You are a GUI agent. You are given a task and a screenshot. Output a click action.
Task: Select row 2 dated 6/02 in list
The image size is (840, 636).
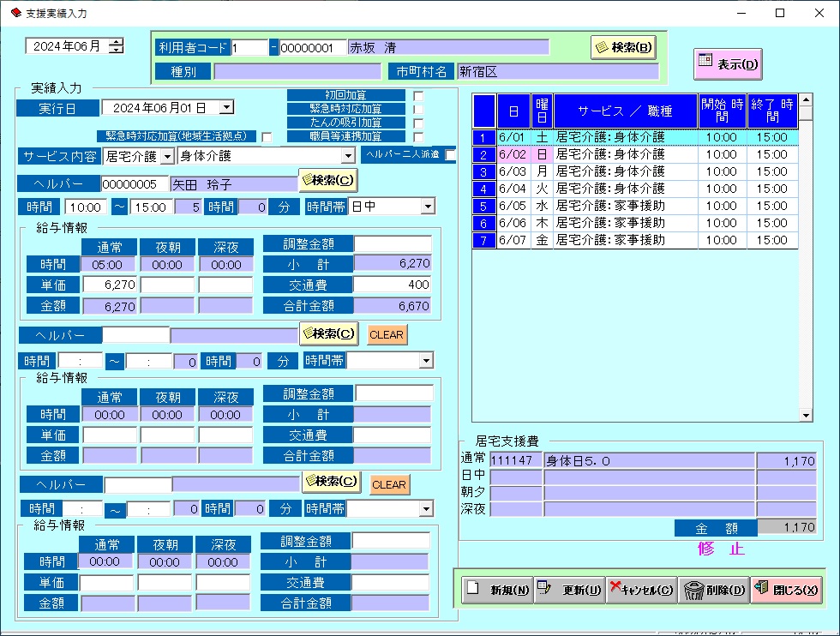tap(635, 154)
